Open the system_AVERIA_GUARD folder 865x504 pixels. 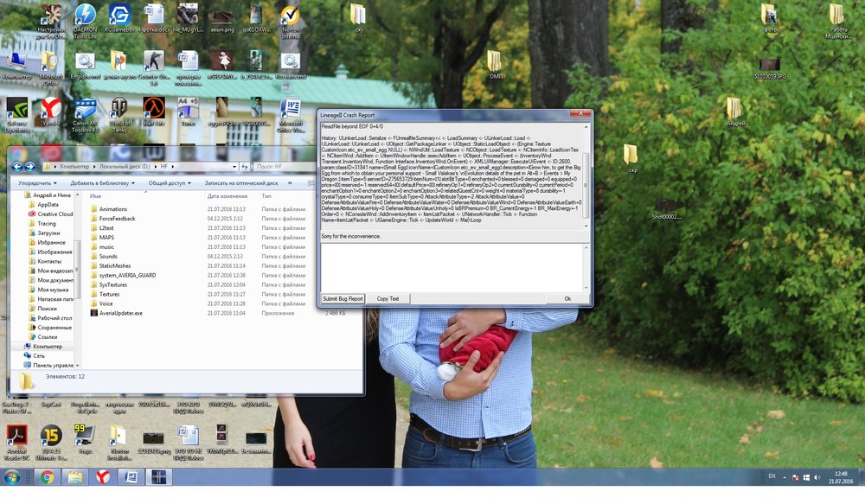pos(127,275)
